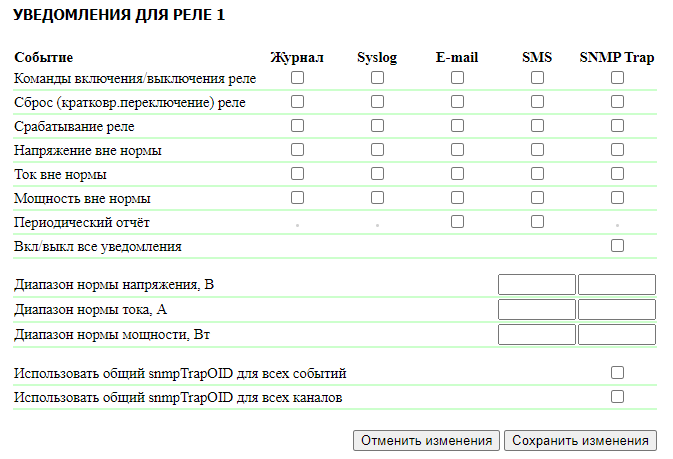Enable E-mail for Периодический отчёт
The image size is (673, 459).
(457, 221)
